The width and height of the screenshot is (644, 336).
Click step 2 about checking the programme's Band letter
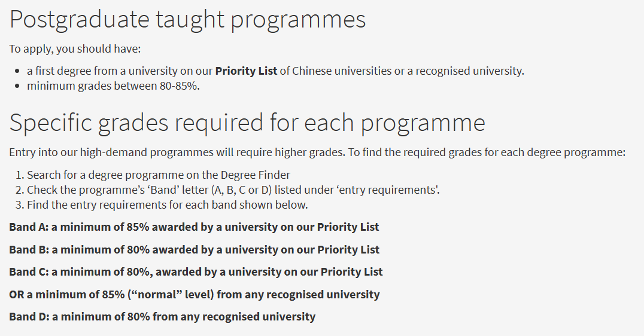[233, 190]
